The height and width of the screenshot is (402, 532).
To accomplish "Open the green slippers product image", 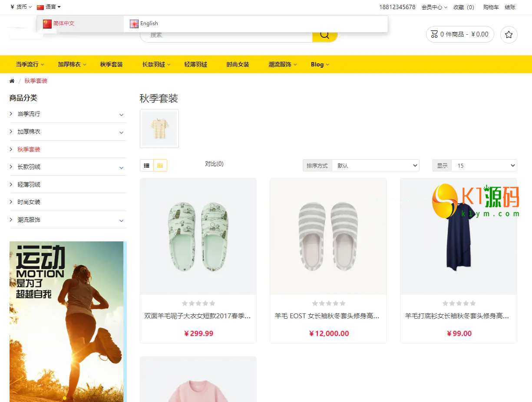I will click(198, 237).
